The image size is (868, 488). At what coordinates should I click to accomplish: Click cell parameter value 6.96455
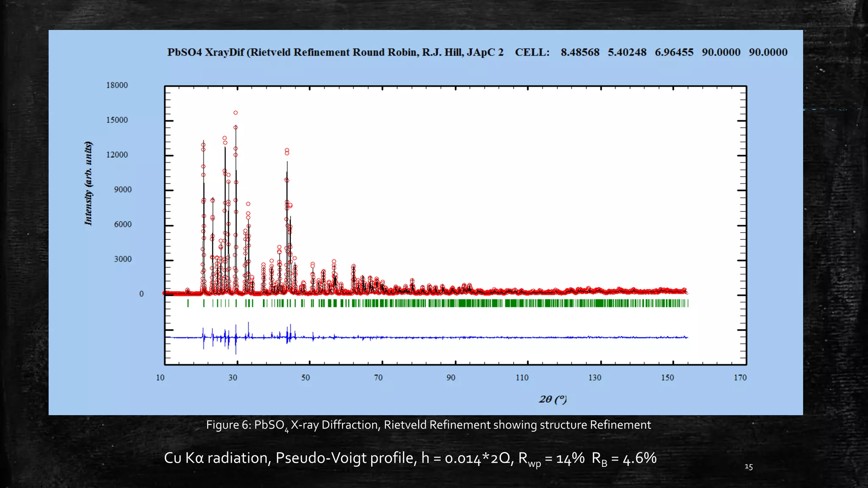[674, 52]
